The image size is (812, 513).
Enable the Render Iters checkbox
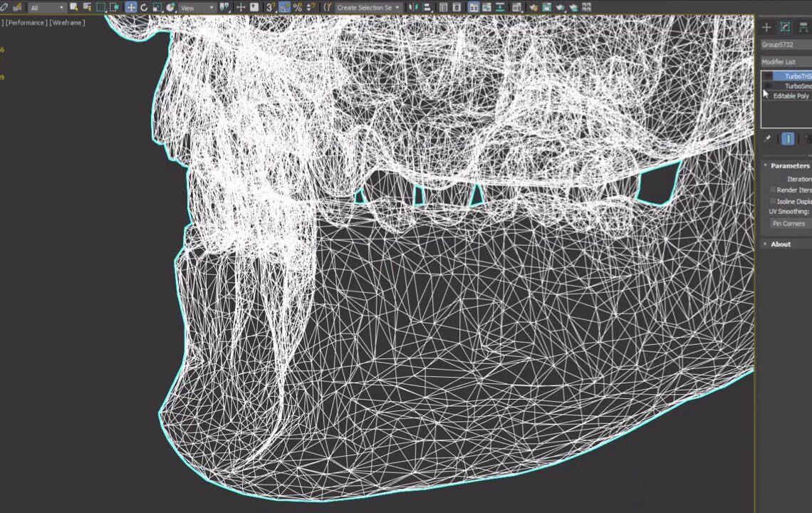pyautogui.click(x=772, y=190)
